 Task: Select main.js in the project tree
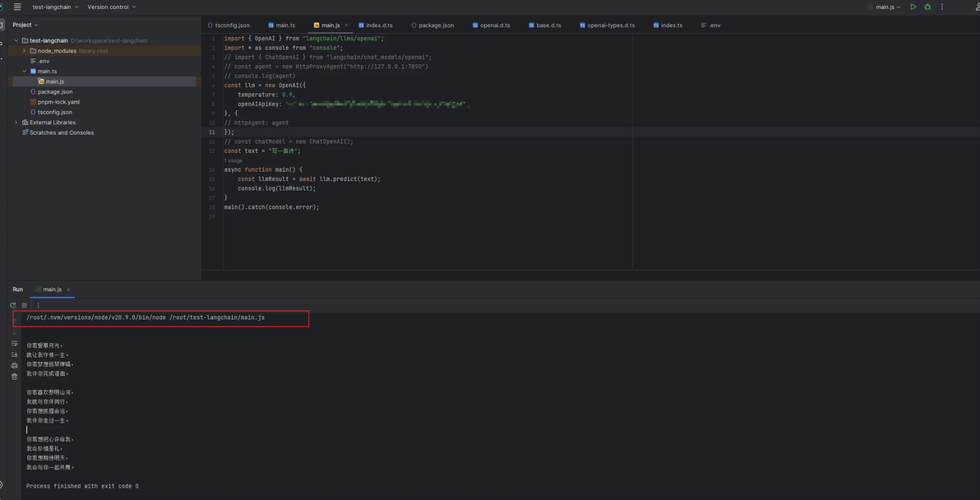point(51,81)
